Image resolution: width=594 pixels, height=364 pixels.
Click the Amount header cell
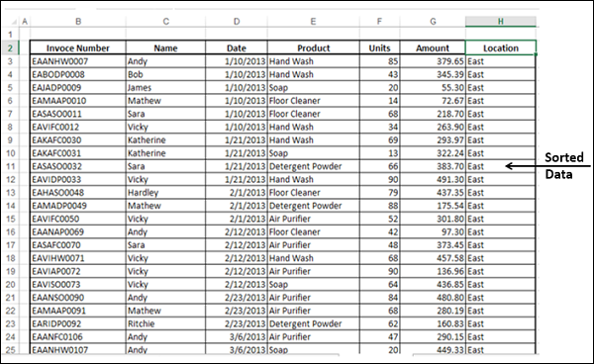(433, 48)
